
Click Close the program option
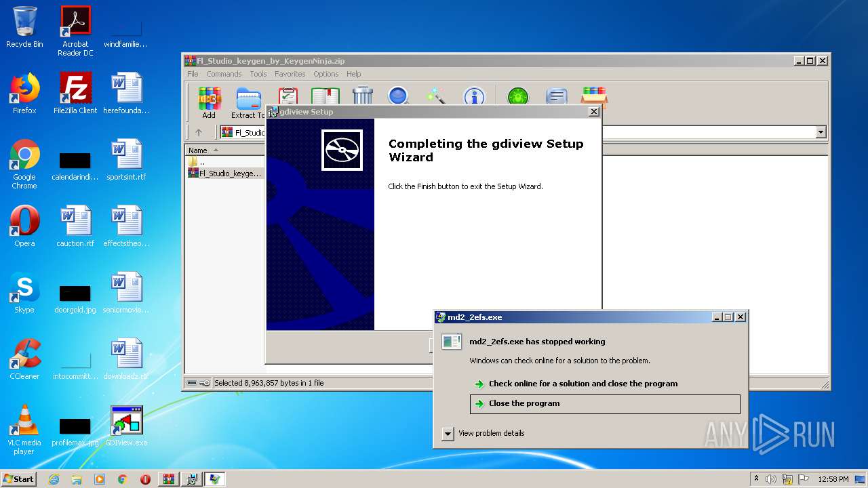point(605,403)
